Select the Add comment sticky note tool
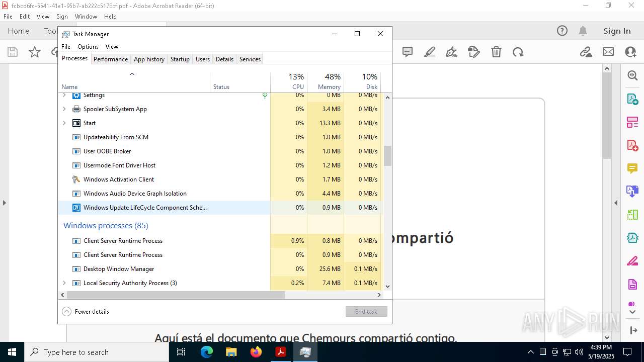This screenshot has height=362, width=644. point(408,52)
